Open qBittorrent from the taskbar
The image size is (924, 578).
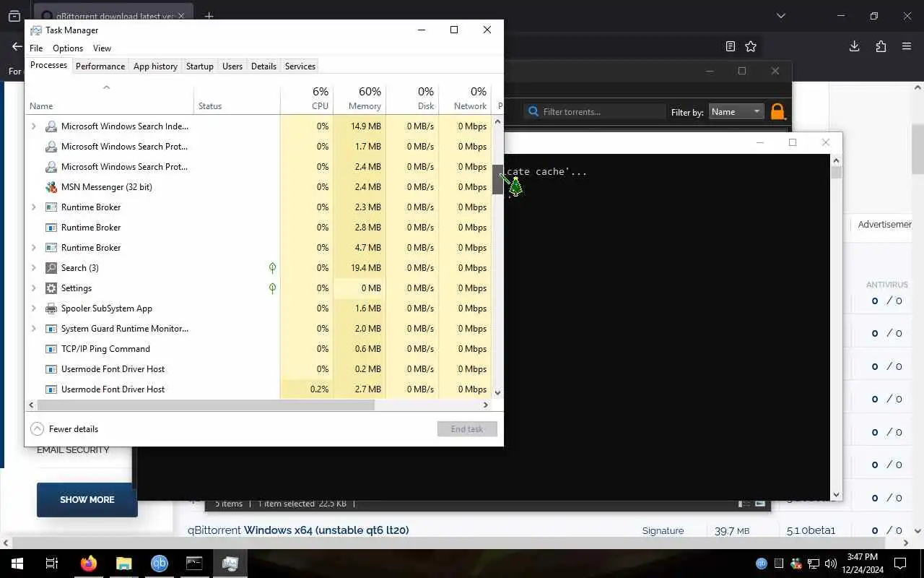160,564
